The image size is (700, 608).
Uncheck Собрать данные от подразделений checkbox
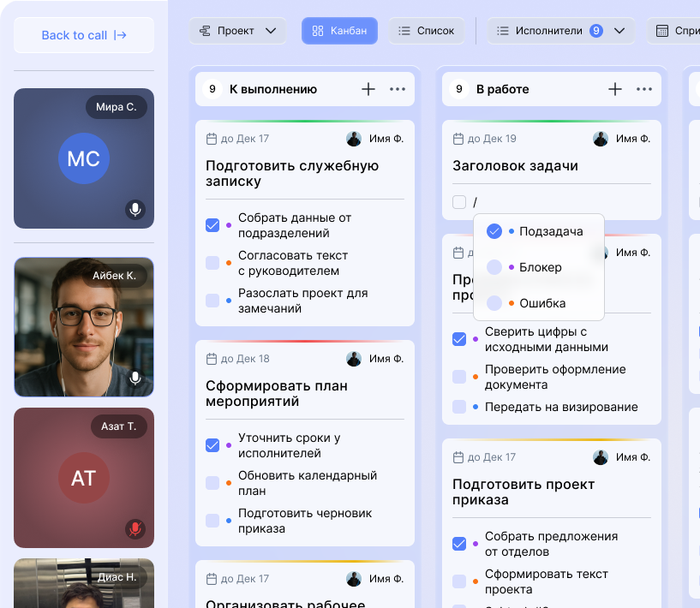[212, 225]
